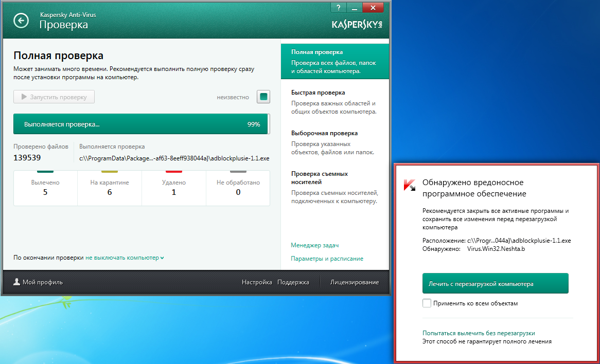600x364 pixels.
Task: Click the scan progress bar showing 99%
Action: pos(142,124)
